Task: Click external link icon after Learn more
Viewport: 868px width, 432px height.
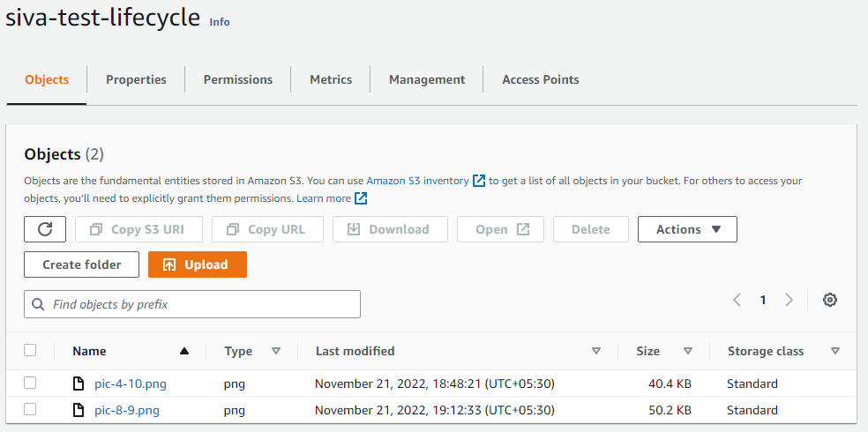Action: pos(361,198)
